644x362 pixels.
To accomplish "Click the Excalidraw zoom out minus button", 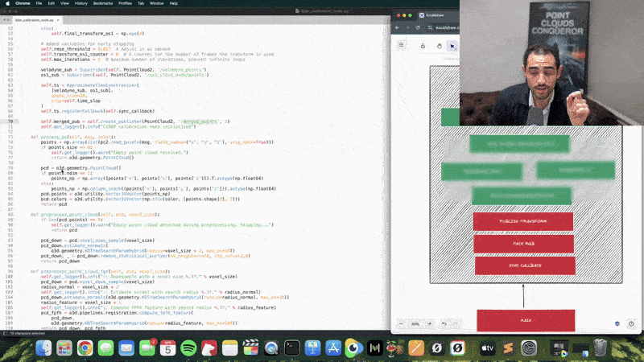I will (402, 323).
